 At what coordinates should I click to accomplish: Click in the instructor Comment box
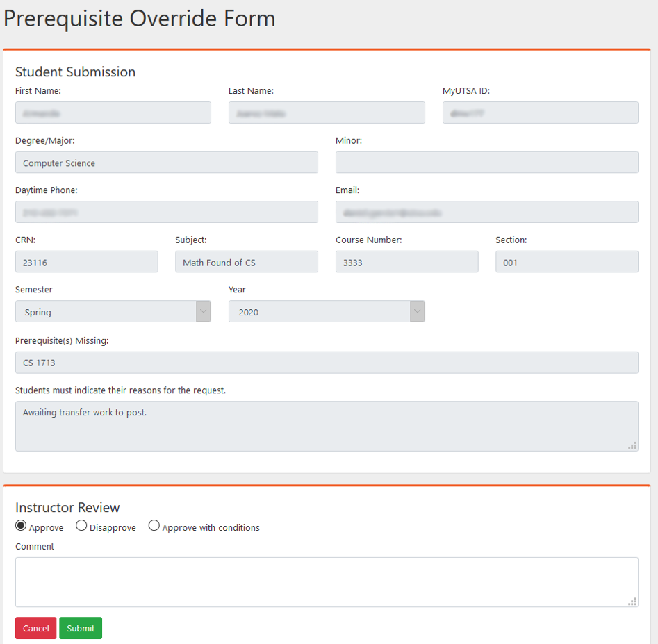(x=327, y=582)
